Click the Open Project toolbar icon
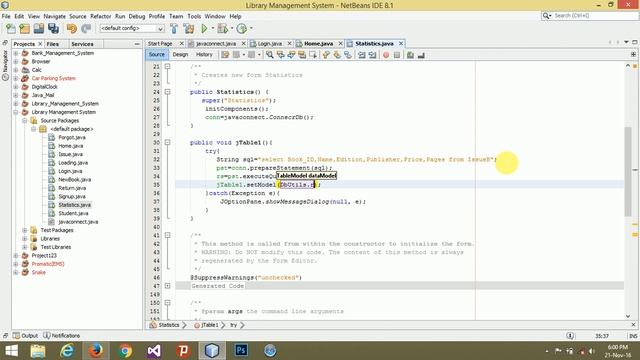 39,29
